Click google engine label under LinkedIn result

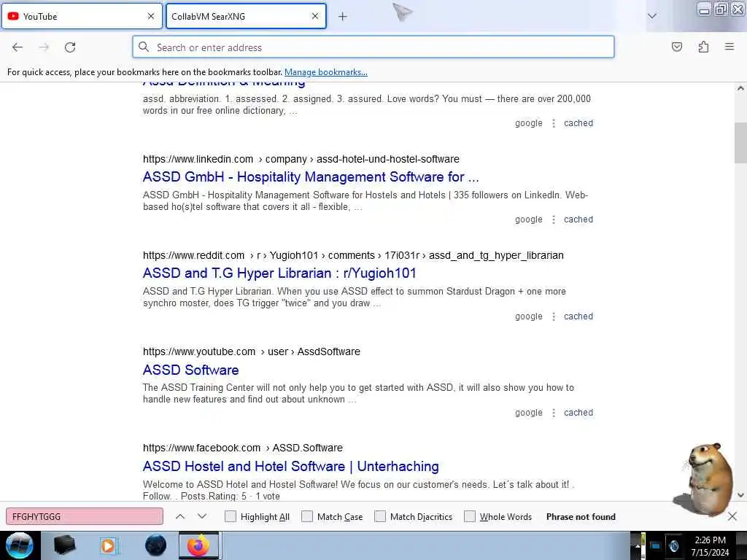coord(528,219)
